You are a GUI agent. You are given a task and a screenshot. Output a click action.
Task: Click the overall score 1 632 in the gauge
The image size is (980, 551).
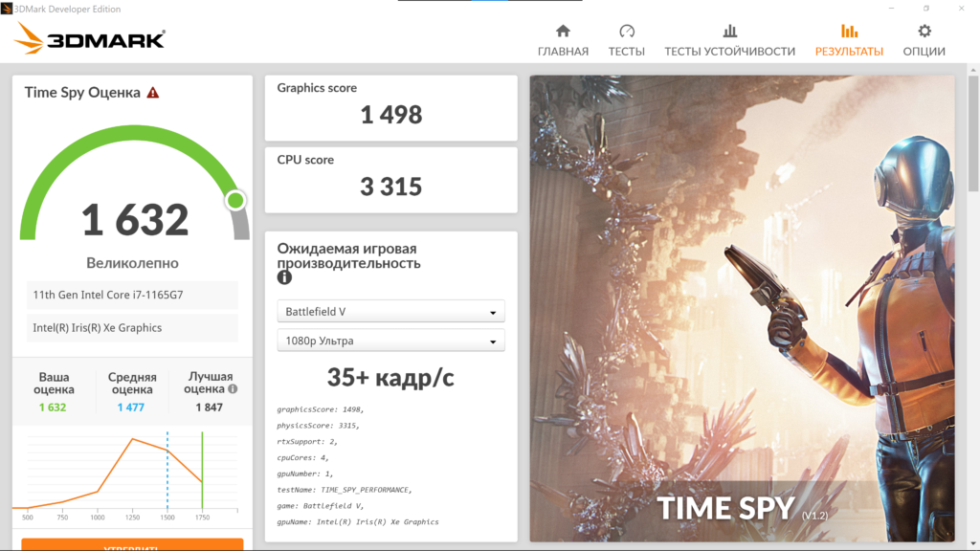pyautogui.click(x=135, y=220)
